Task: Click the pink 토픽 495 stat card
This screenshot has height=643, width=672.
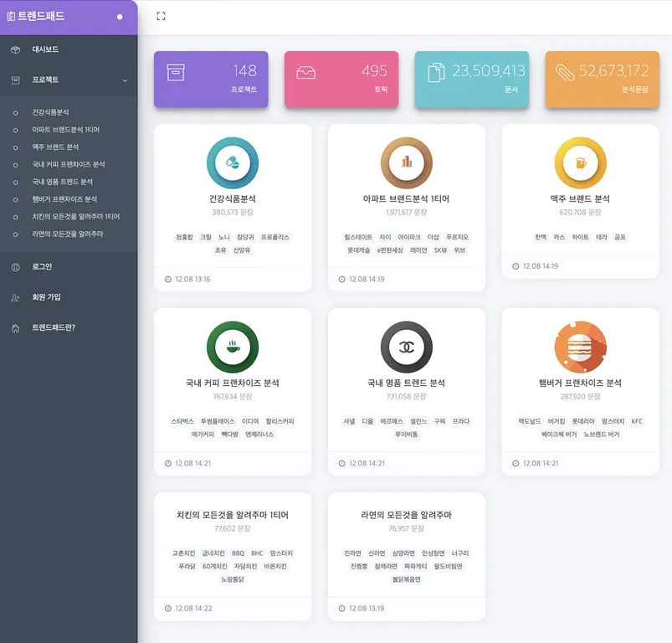Action: pos(341,80)
